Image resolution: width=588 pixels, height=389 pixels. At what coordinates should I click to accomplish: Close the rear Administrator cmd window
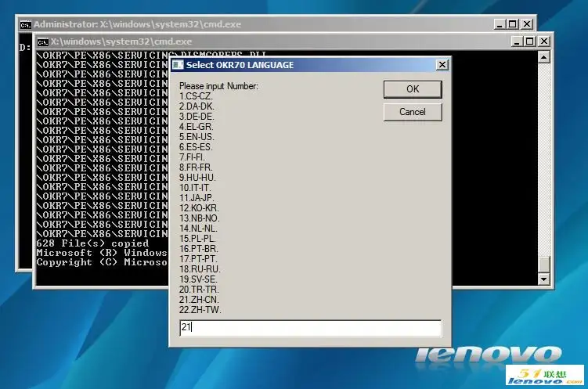click(x=526, y=24)
